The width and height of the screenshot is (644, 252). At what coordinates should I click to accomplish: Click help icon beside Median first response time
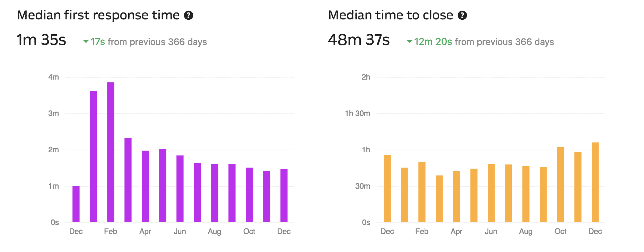click(x=189, y=16)
